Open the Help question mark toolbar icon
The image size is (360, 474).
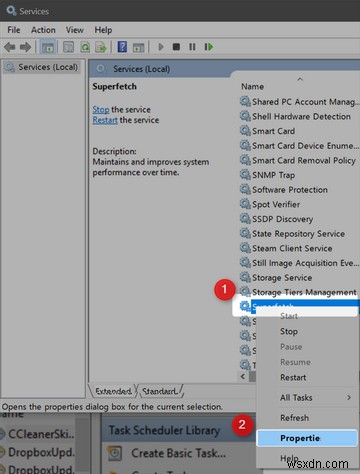tap(122, 47)
